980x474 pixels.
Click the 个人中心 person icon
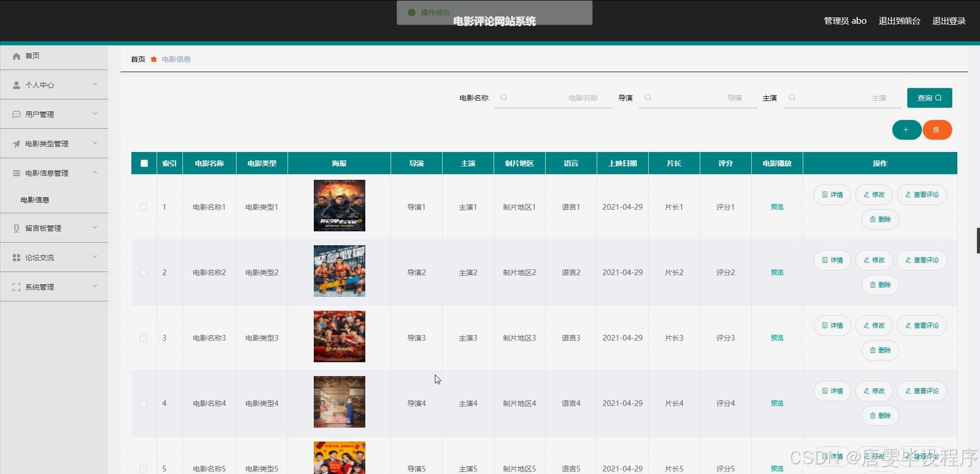[16, 85]
